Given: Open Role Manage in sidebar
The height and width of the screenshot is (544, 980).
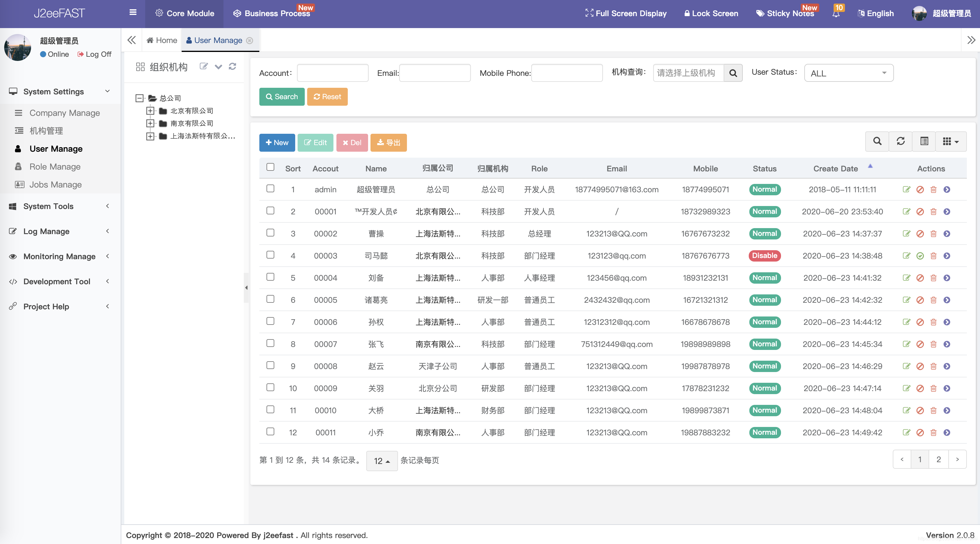Looking at the screenshot, I should pyautogui.click(x=55, y=167).
